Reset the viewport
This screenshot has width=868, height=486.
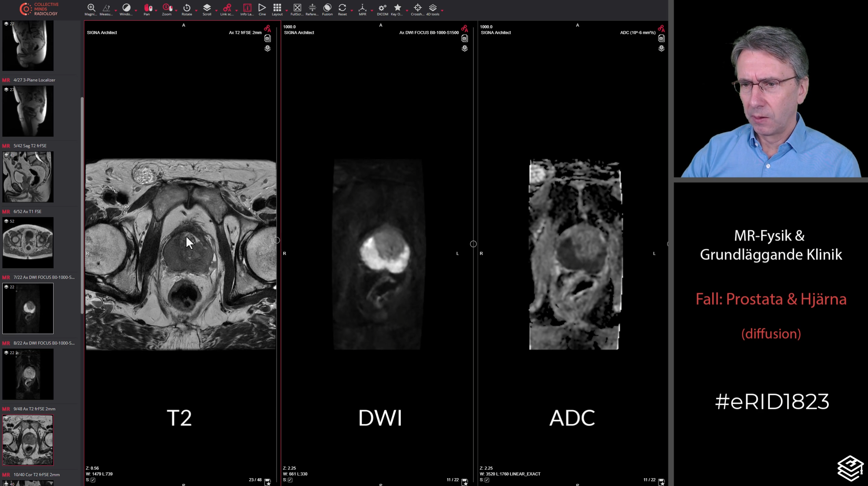[x=342, y=10]
